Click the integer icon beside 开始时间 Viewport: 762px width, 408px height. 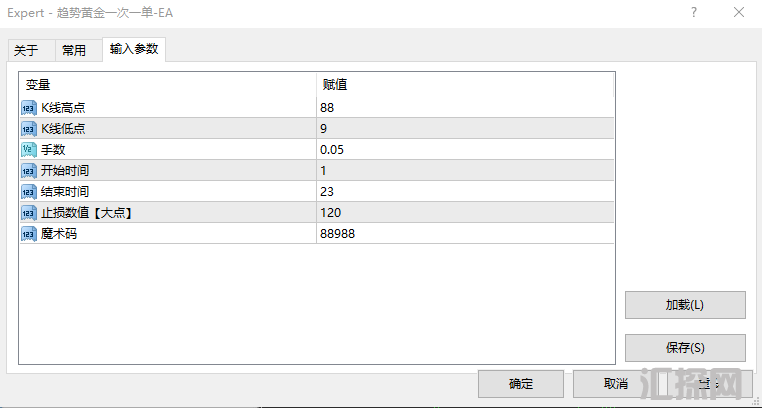coord(29,170)
